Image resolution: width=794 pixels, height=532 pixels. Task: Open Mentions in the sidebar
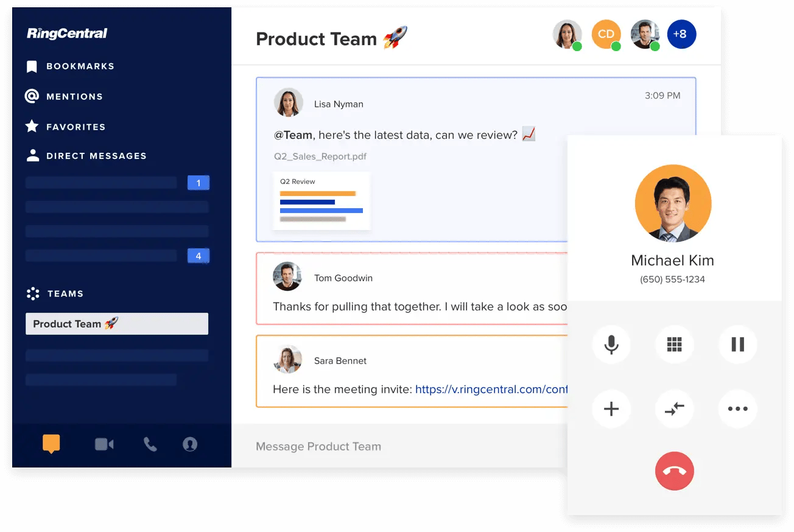(74, 97)
